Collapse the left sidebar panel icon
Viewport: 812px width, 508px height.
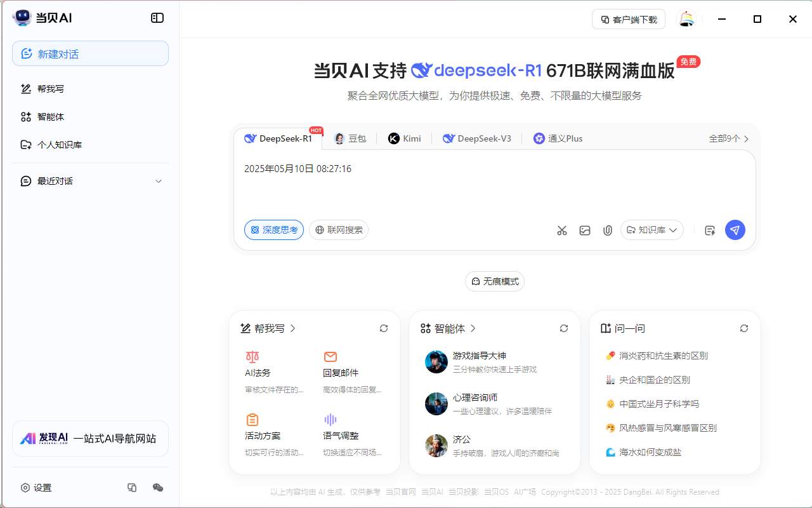pyautogui.click(x=157, y=18)
